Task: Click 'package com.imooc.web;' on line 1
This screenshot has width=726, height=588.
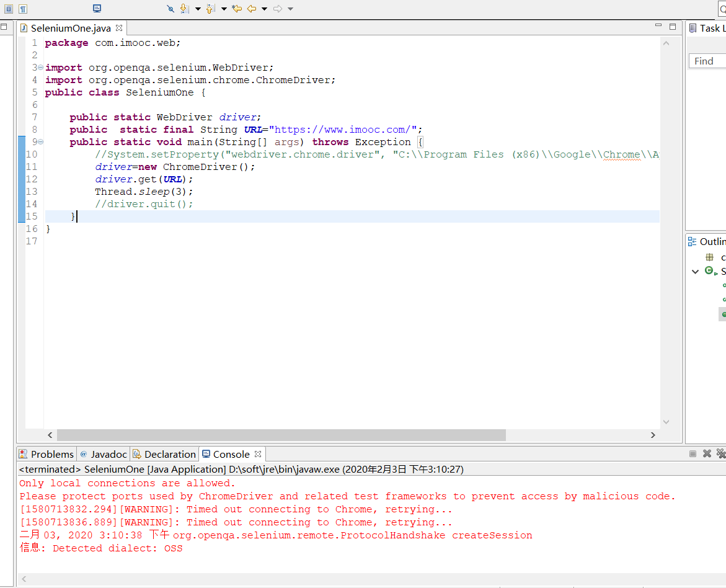Action: click(113, 43)
